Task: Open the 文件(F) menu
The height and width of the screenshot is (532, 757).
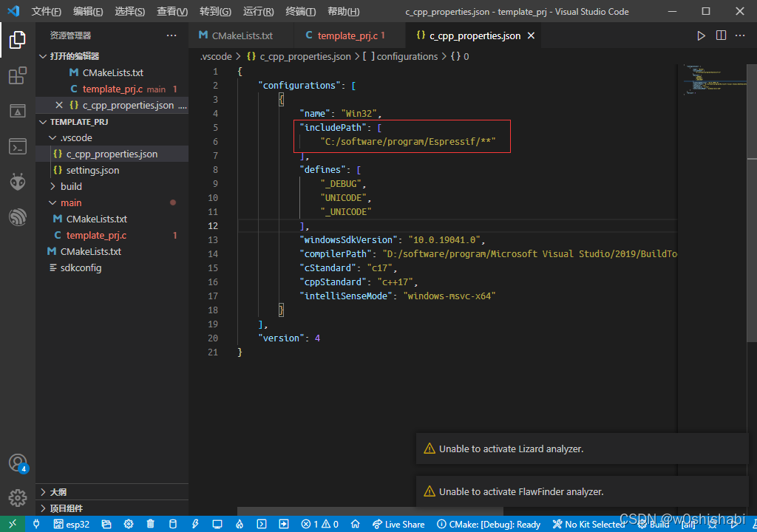Action: coord(47,11)
